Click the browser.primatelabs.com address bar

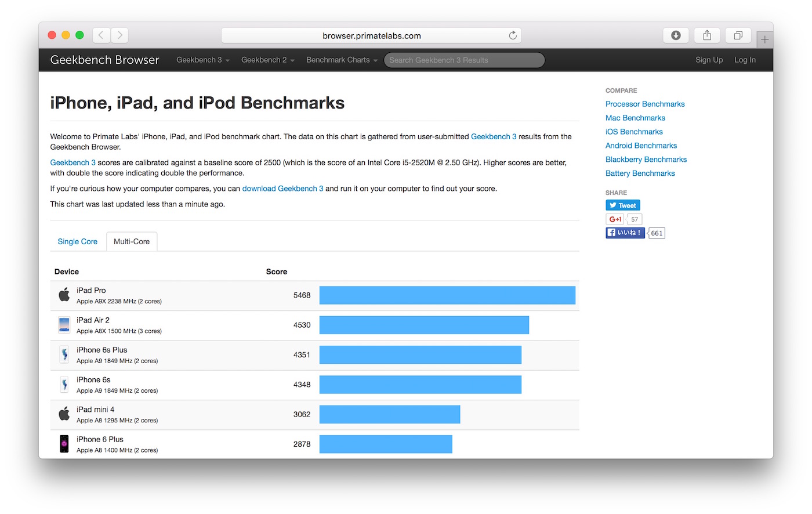(x=371, y=35)
